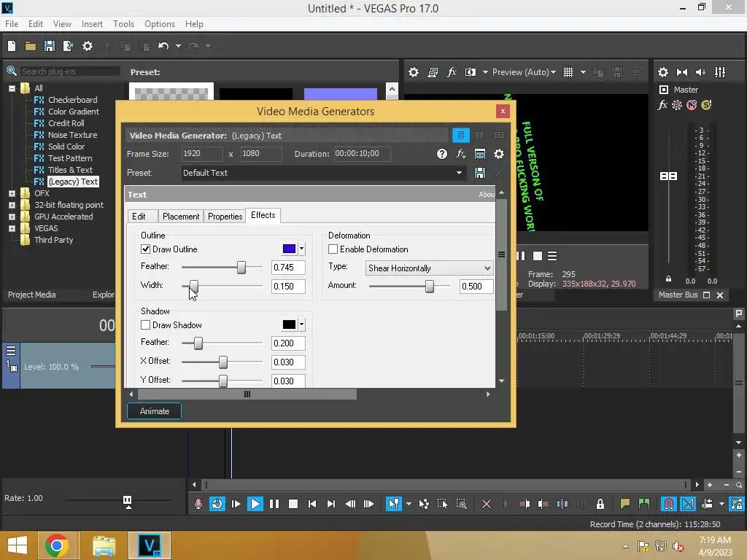747x560 pixels.
Task: Open the generator help question mark icon
Action: tap(441, 154)
